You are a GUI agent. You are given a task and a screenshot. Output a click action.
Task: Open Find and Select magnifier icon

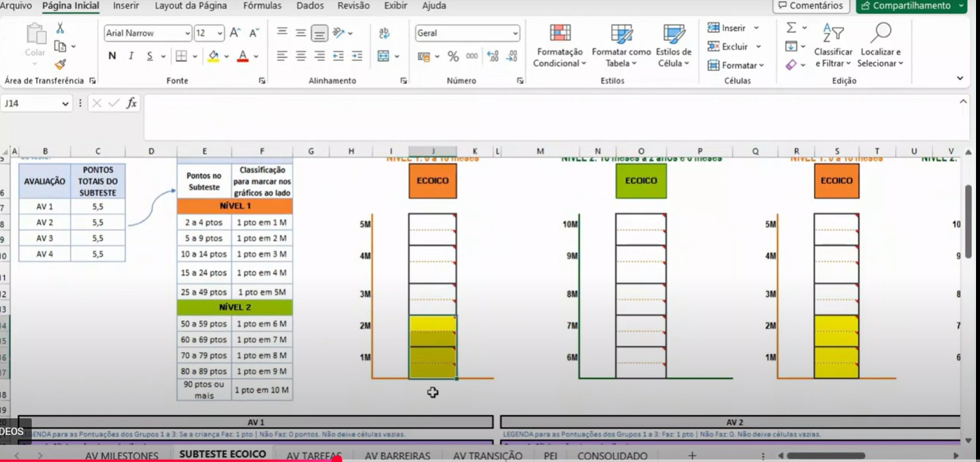pyautogui.click(x=880, y=33)
